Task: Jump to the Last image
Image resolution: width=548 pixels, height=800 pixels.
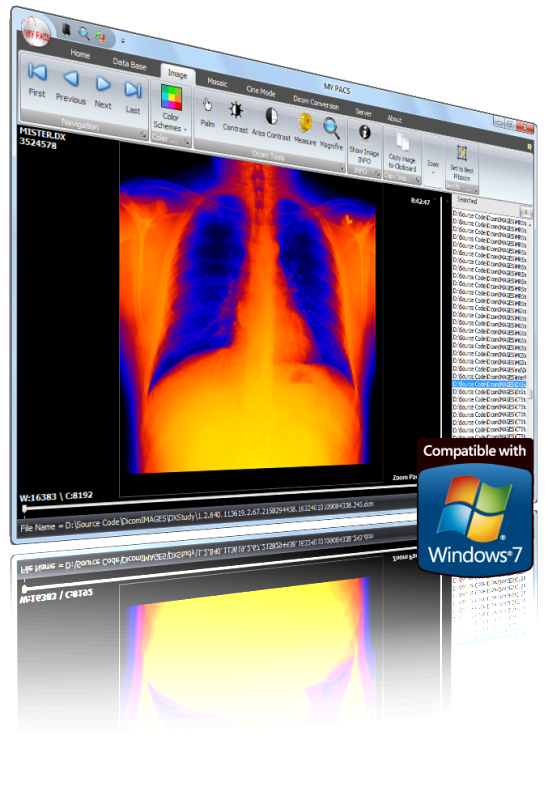Action: tap(133, 97)
